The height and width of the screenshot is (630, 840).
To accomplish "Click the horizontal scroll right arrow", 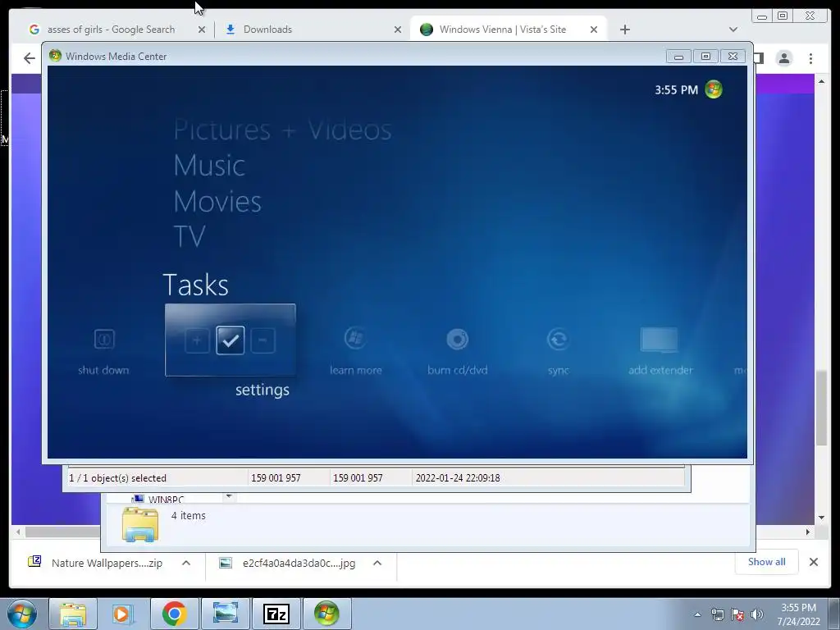I will coord(808,532).
